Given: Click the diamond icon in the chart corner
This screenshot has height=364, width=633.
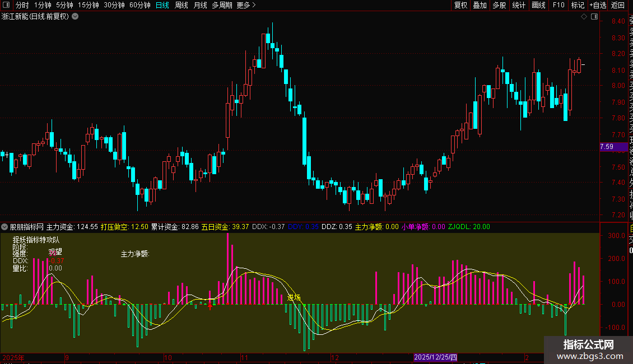Looking at the screenshot, I should coord(584,17).
